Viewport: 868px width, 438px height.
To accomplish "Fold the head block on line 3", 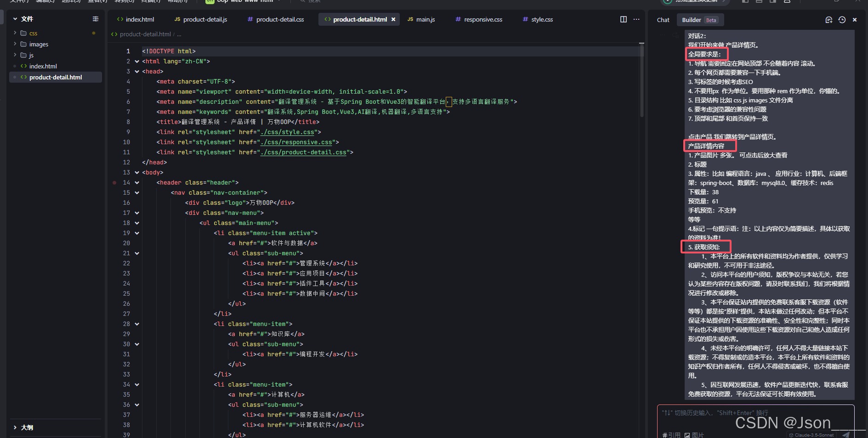I will [x=137, y=72].
